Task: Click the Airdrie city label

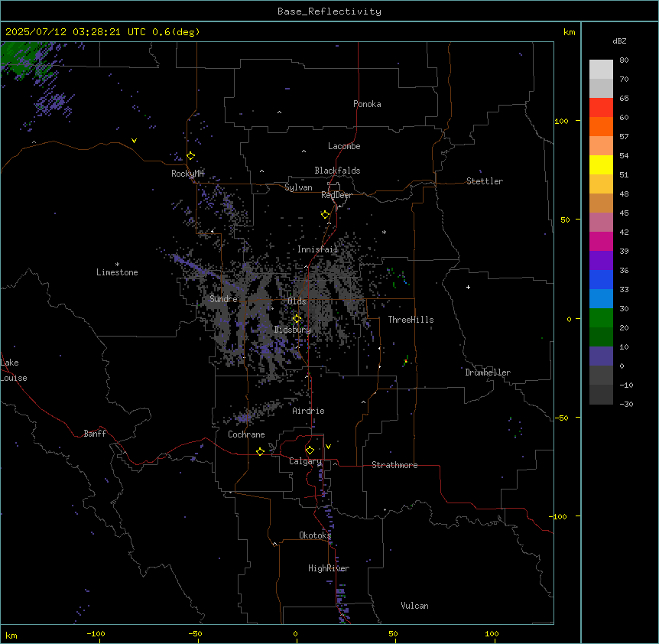Action: tap(308, 411)
